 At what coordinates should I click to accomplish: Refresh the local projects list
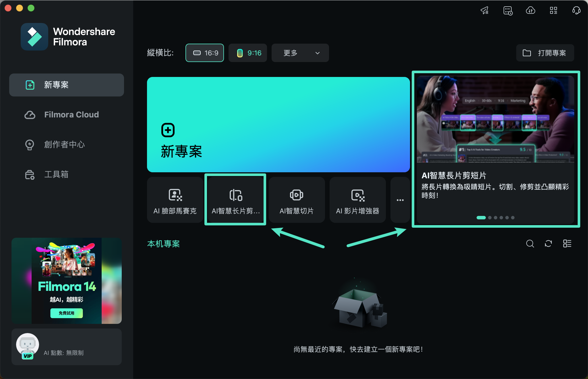click(548, 244)
